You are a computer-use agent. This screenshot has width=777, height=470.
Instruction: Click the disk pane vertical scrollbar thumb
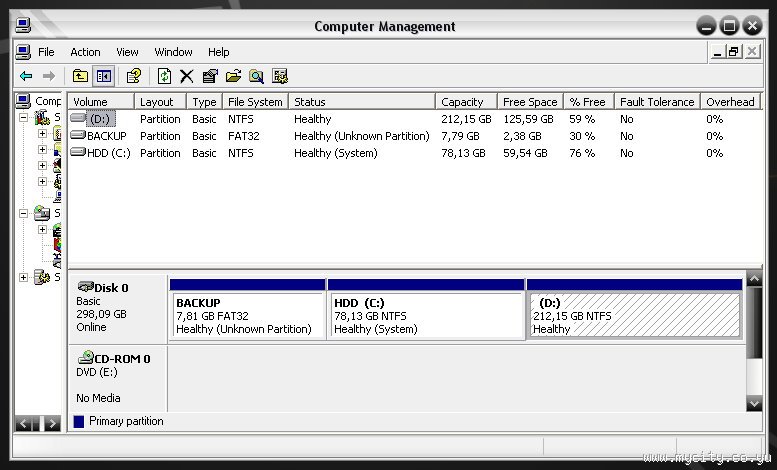754,322
